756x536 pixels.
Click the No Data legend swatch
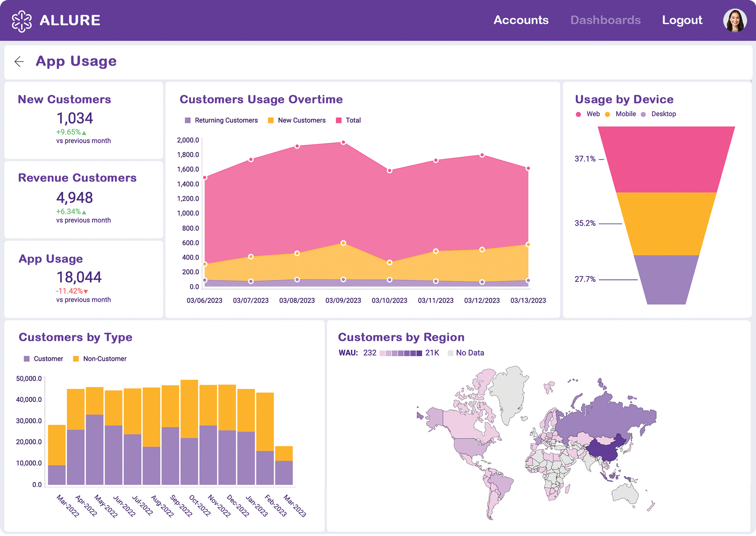[450, 353]
